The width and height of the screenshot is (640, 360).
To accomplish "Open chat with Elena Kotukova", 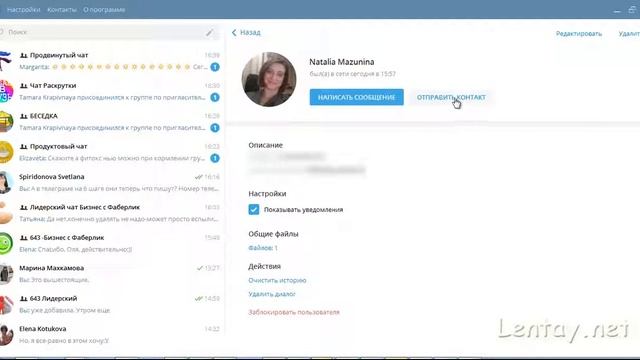I will tap(111, 335).
